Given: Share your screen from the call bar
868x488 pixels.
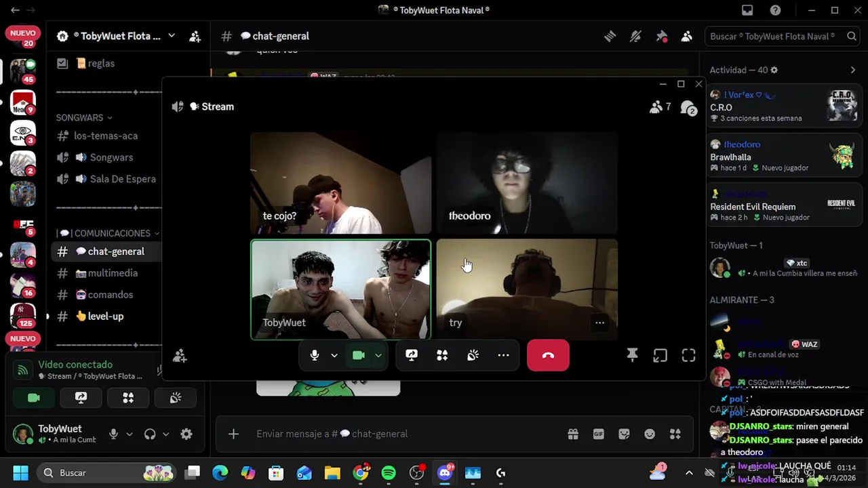Looking at the screenshot, I should click(x=412, y=355).
